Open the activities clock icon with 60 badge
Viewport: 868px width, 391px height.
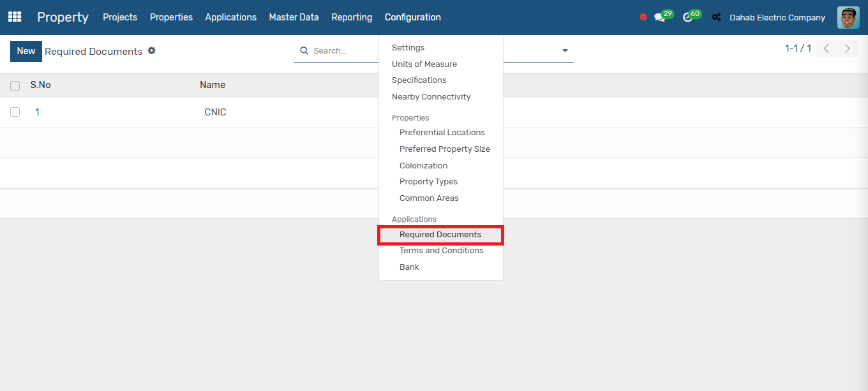point(691,16)
